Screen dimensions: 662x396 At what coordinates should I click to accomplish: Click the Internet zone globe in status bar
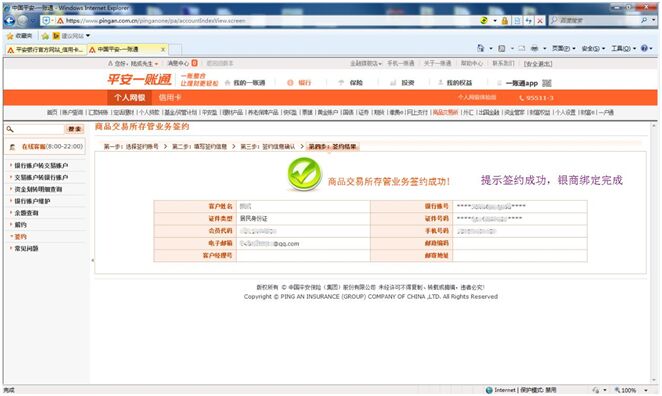point(489,390)
